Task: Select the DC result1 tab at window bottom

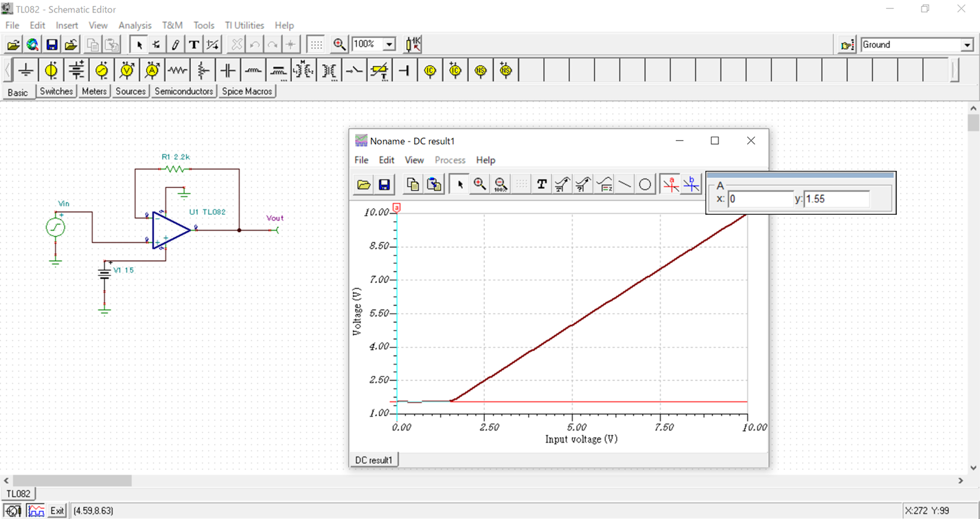Action: click(374, 460)
